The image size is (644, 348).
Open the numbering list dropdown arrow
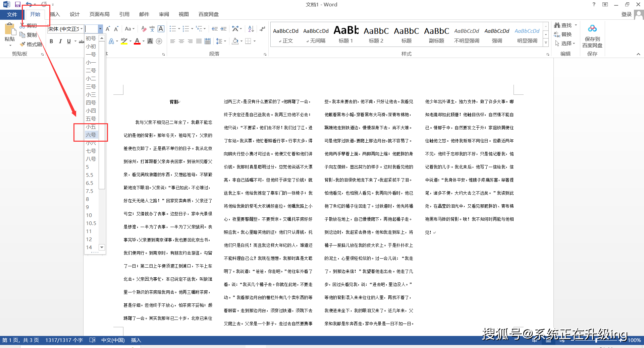point(192,29)
